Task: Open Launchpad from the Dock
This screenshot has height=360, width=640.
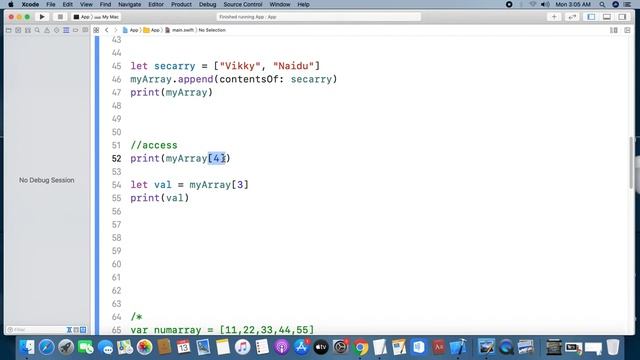Action: [66, 347]
